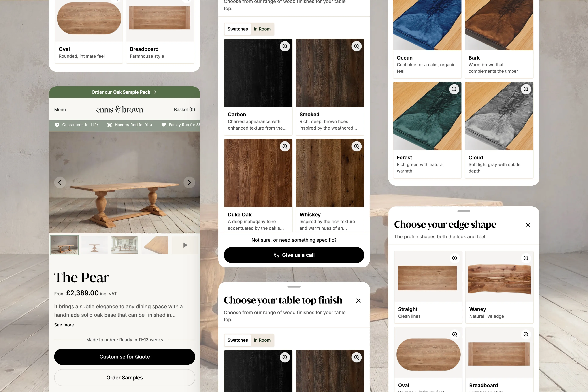588x392 pixels.
Task: Choose the Ocean resin colour card
Action: (427, 39)
